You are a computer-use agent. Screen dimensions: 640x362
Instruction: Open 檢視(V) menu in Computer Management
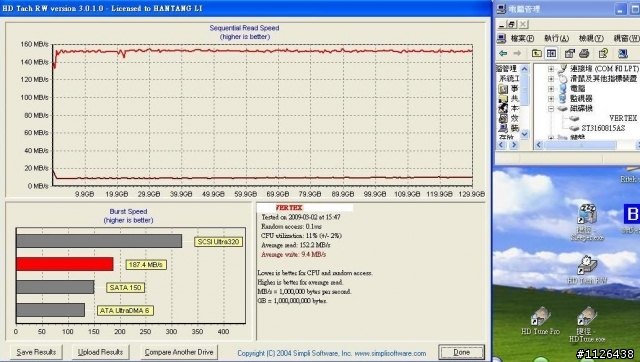(591, 38)
